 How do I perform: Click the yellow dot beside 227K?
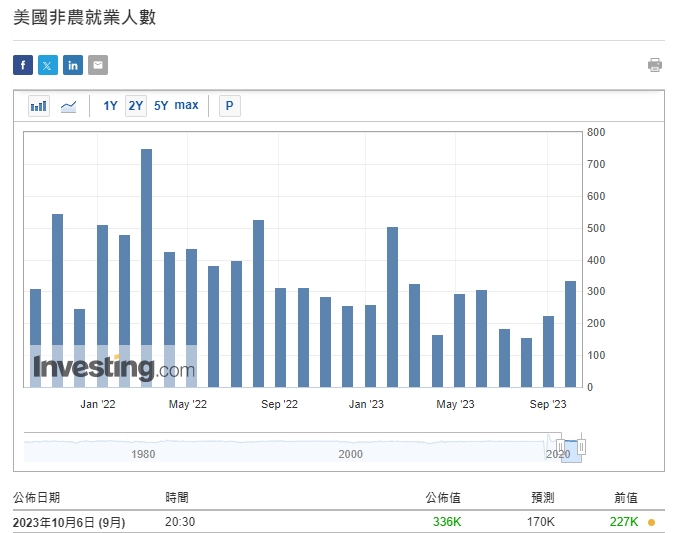tap(651, 522)
